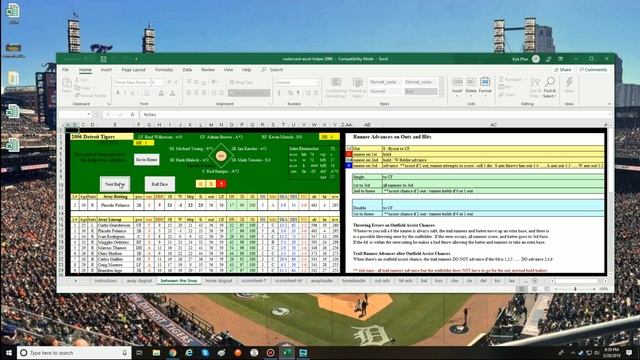The height and width of the screenshot is (360, 640).
Task: Open the awayloader sheet tab
Action: pyautogui.click(x=322, y=281)
